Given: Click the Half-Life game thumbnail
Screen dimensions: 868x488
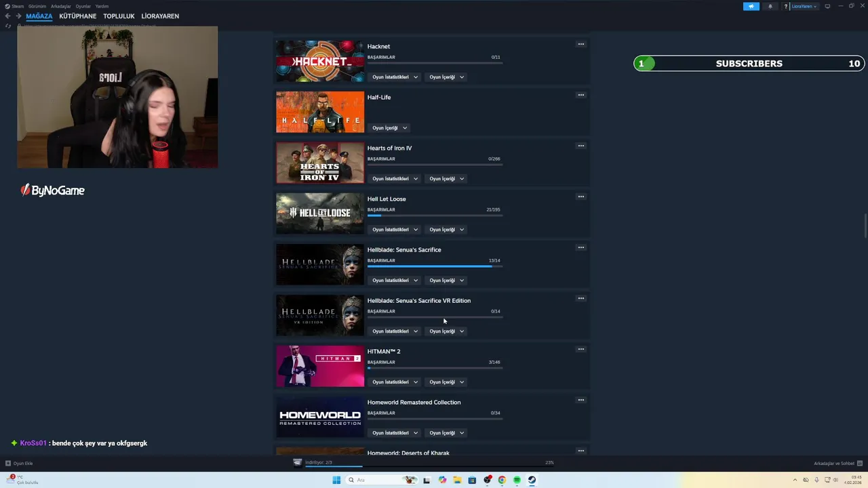Looking at the screenshot, I should pos(320,112).
